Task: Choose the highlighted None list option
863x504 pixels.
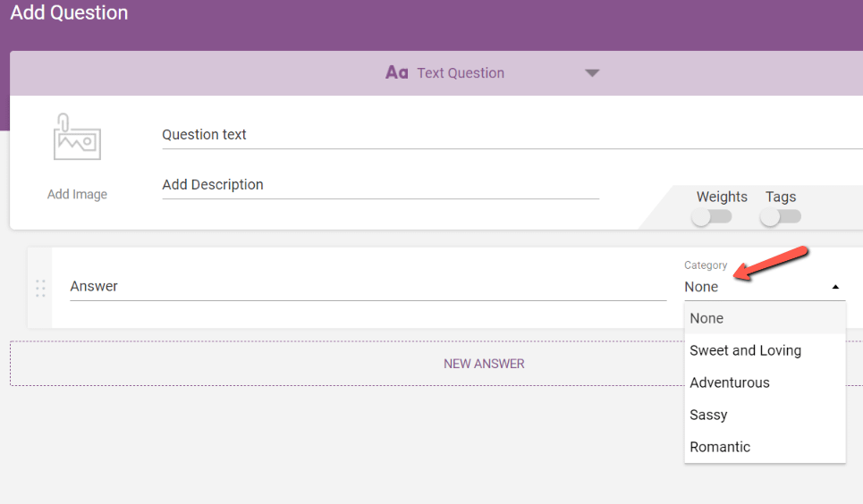Action: tap(706, 318)
